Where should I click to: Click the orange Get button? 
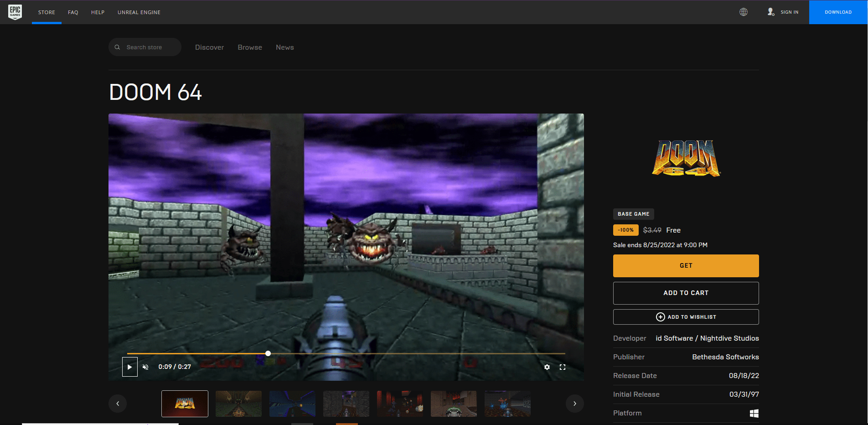pyautogui.click(x=686, y=266)
